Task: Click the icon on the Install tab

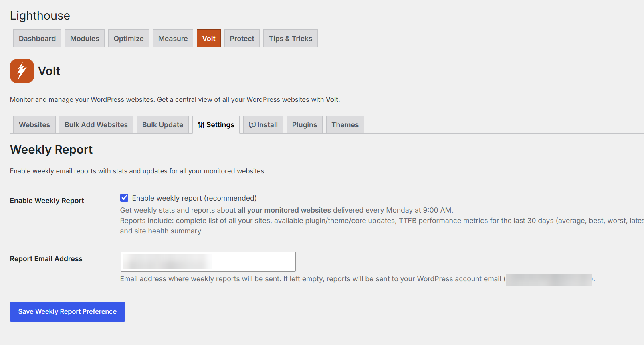Action: tap(252, 125)
